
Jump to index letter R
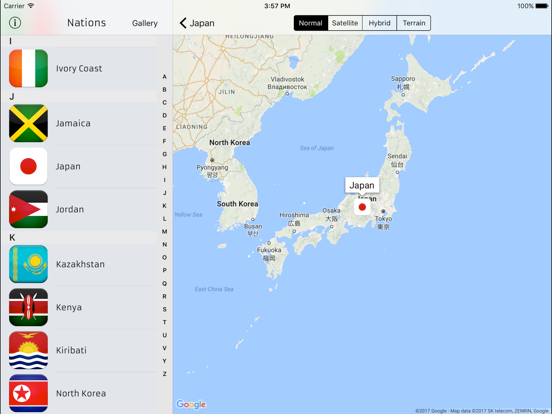(x=164, y=296)
